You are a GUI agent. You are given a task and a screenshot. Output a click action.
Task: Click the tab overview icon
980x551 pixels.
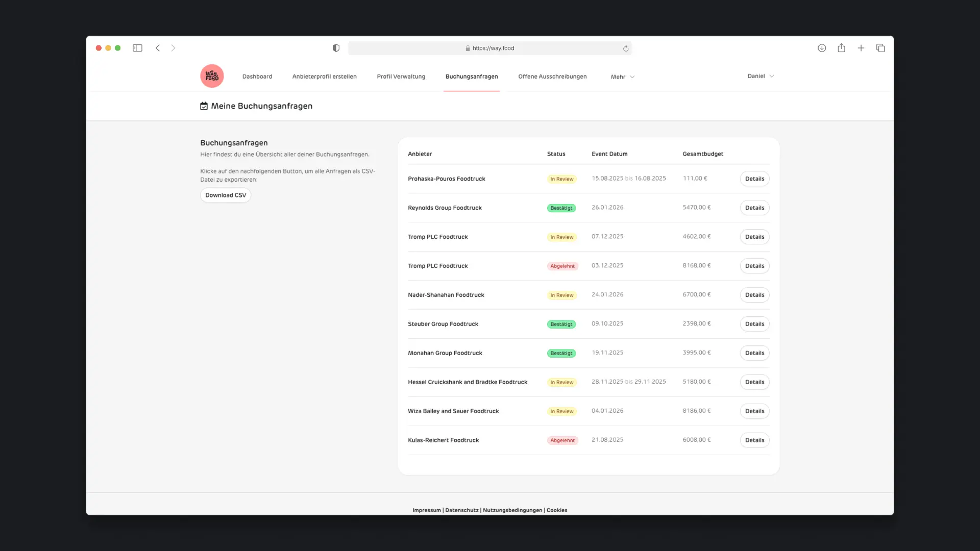point(881,47)
